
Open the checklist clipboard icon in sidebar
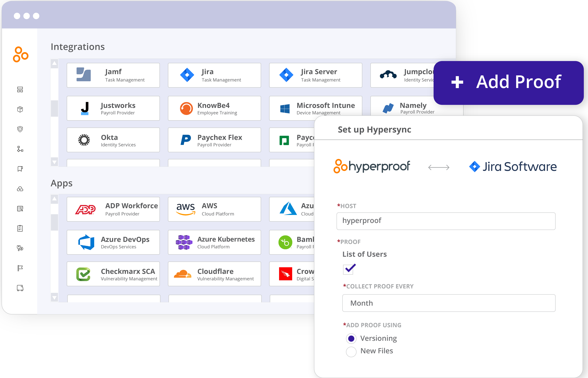[20, 228]
